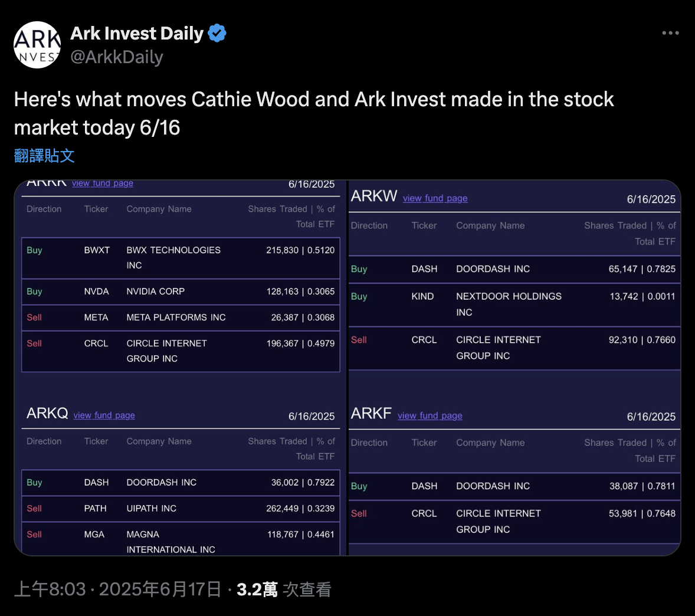Open the ARKK "view fund page" link

click(x=102, y=183)
